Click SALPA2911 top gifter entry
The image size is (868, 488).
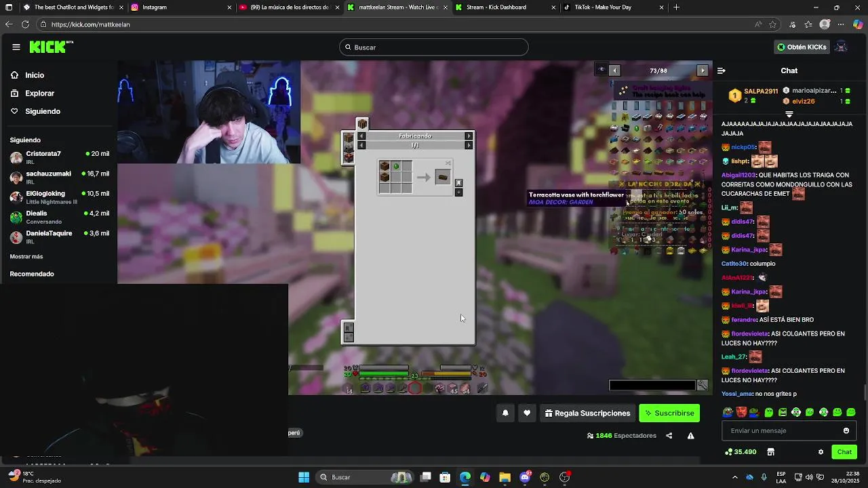pyautogui.click(x=752, y=96)
